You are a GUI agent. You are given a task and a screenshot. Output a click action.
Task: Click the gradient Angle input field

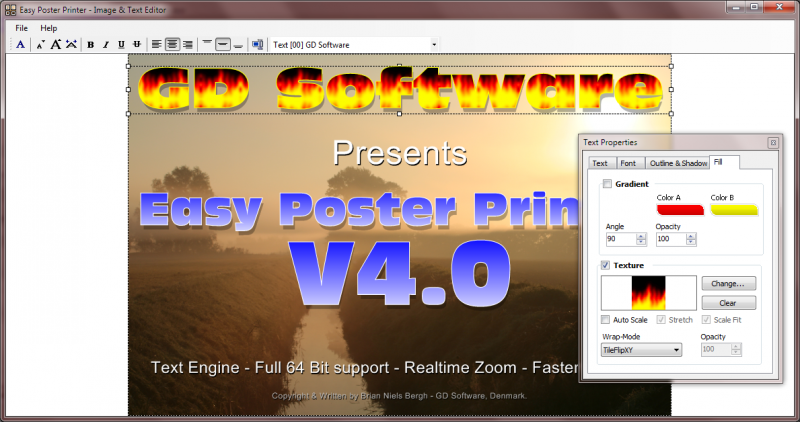click(621, 239)
